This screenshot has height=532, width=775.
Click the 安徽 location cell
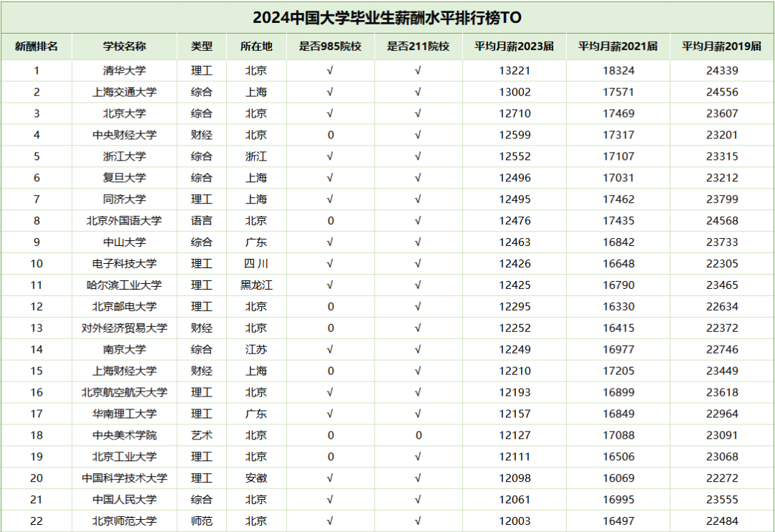pyautogui.click(x=256, y=478)
